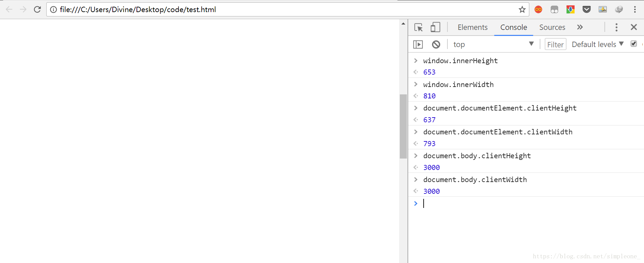Go back to the previous page
Viewport: 644px width, 263px height.
point(9,9)
